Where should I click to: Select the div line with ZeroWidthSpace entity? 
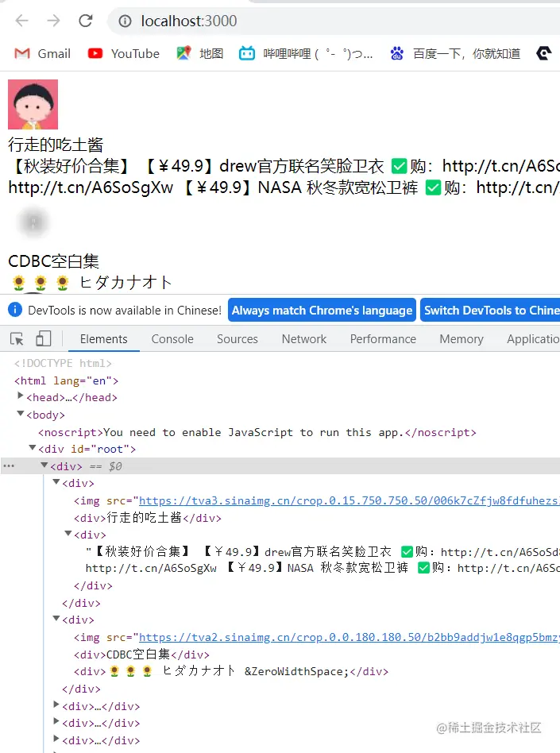coord(231,671)
